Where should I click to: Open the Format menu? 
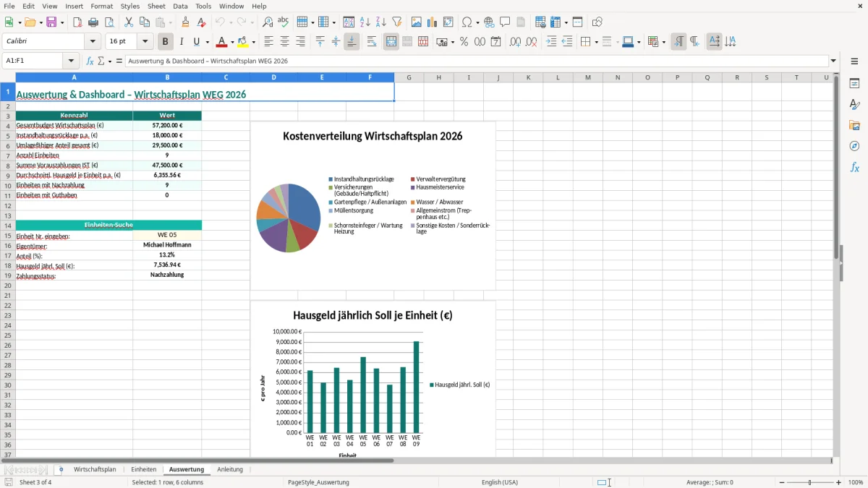coord(102,6)
